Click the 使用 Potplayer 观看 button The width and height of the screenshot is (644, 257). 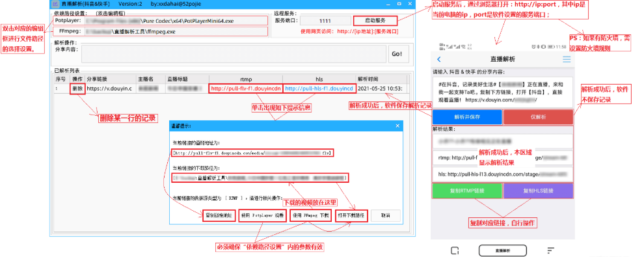[262, 215]
